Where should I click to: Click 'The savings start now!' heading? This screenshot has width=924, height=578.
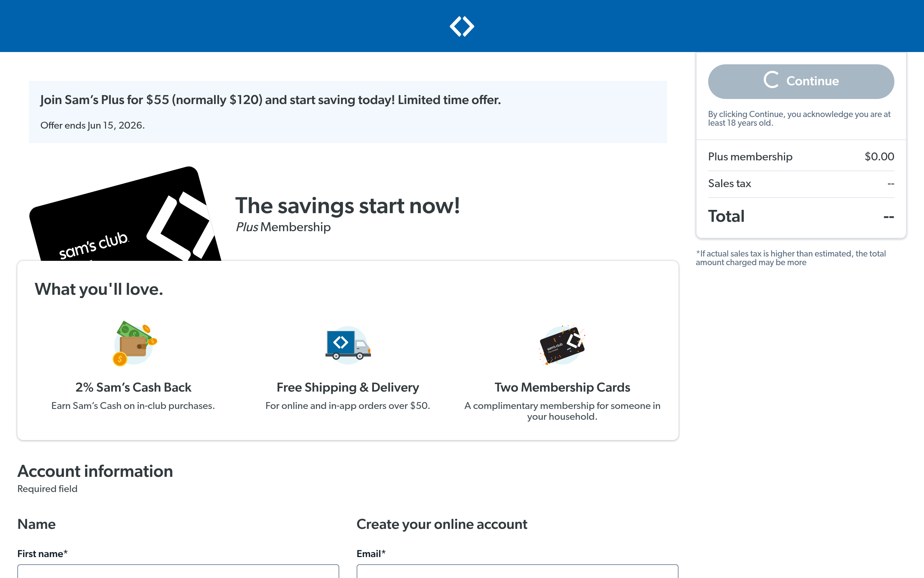click(x=348, y=206)
